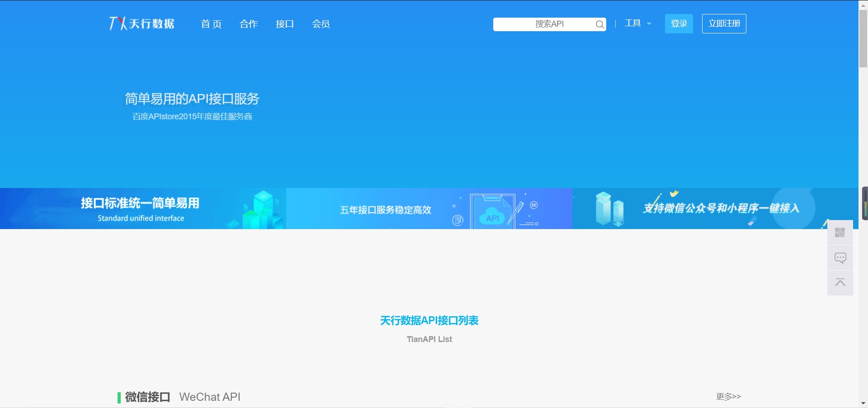The height and width of the screenshot is (408, 868).
Task: Click the 五年接口服务稳定高效 banner
Action: (x=429, y=208)
